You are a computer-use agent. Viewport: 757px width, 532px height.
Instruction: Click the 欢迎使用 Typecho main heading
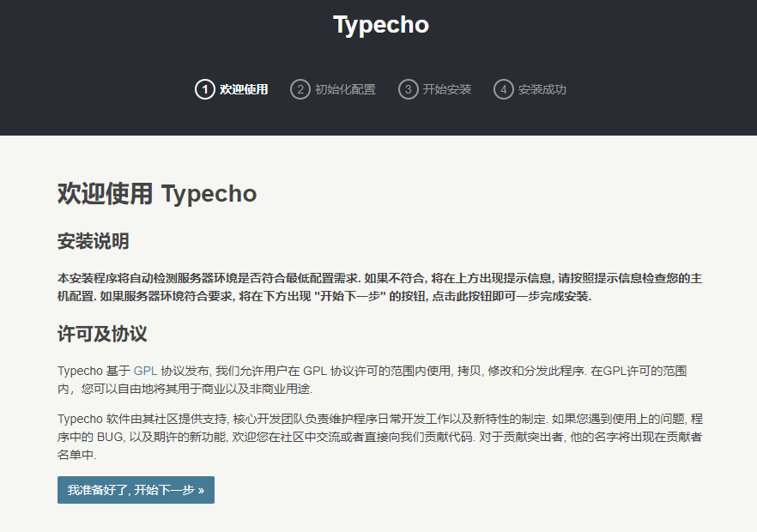(x=157, y=194)
